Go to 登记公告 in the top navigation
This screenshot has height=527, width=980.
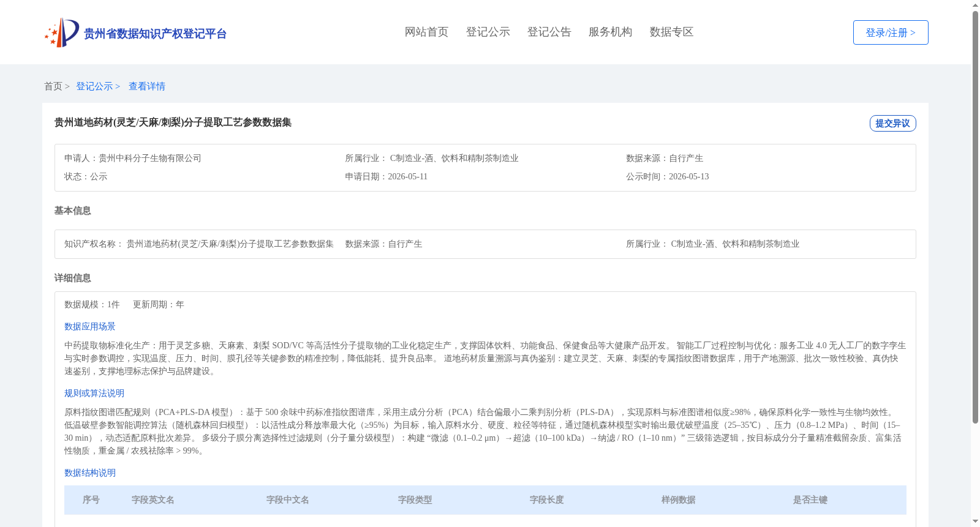click(x=549, y=32)
